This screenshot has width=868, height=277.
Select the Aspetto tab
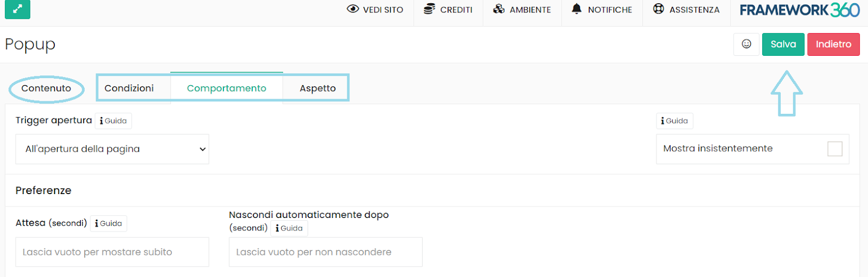(x=317, y=88)
